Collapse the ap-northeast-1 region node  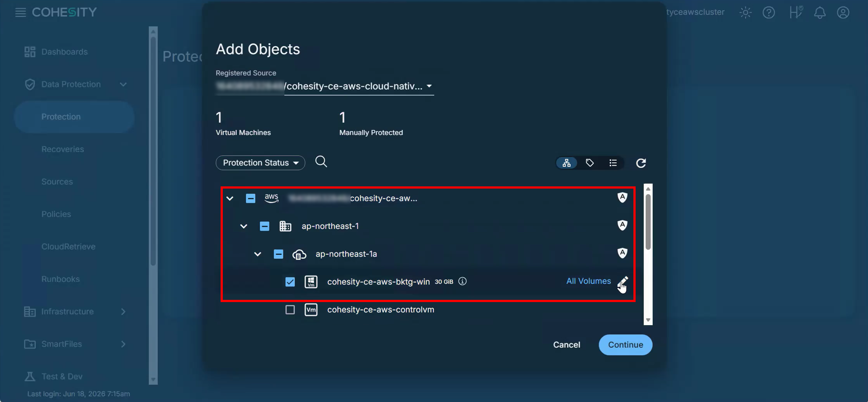[x=244, y=227]
